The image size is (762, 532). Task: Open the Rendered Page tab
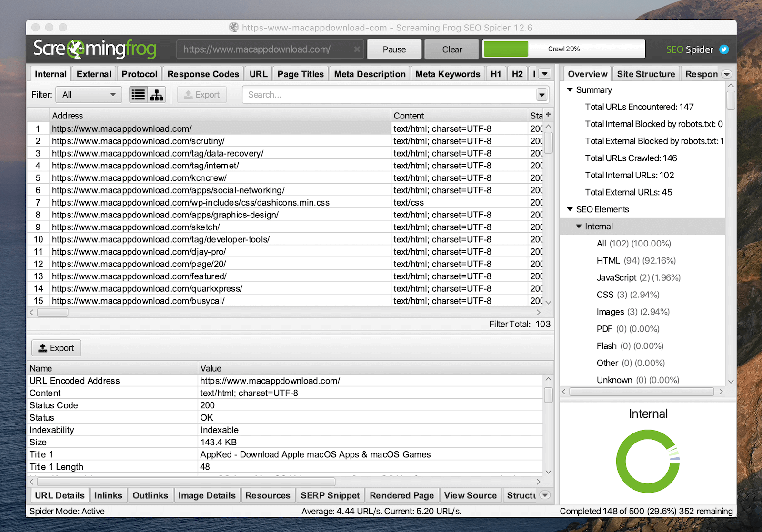pos(401,495)
